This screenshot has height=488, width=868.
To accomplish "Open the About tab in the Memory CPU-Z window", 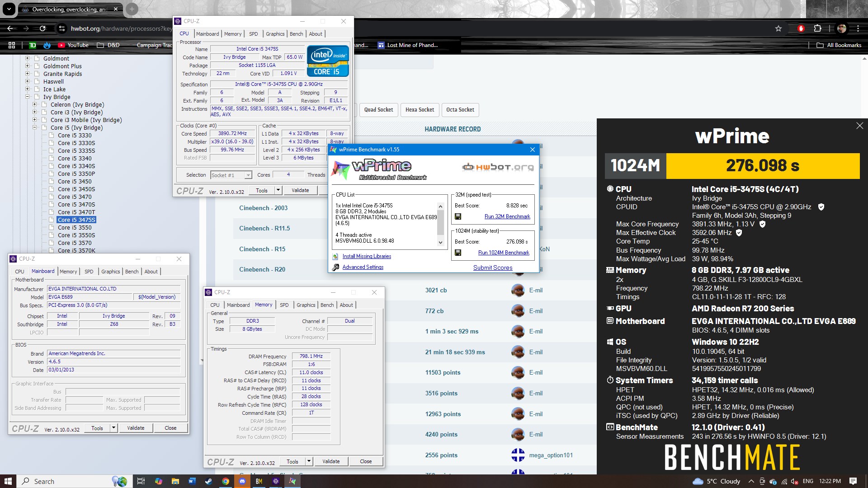I will pyautogui.click(x=346, y=305).
